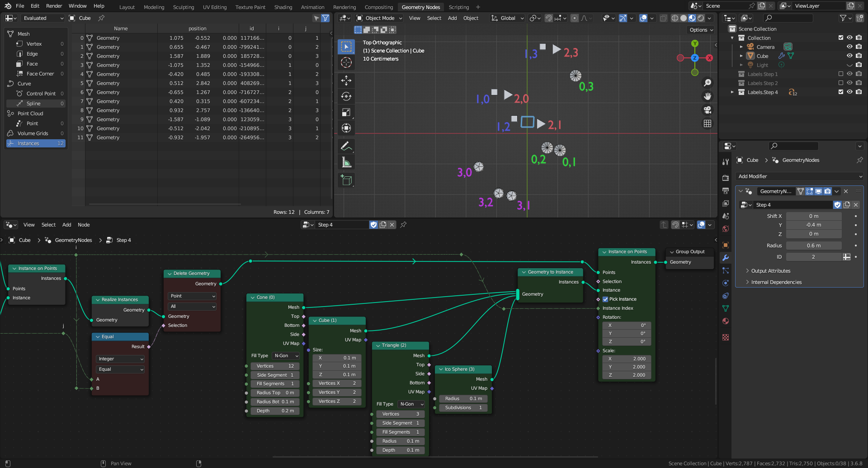The height and width of the screenshot is (468, 868).
Task: Expand Internal Dependencies panel
Action: click(776, 282)
